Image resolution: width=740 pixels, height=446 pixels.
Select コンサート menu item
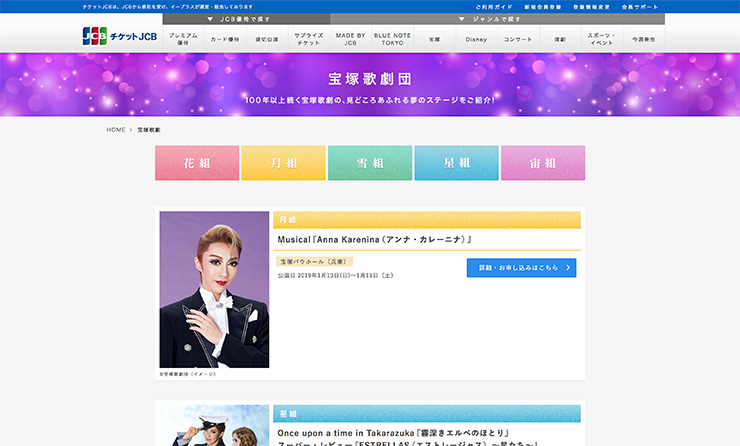pos(518,39)
